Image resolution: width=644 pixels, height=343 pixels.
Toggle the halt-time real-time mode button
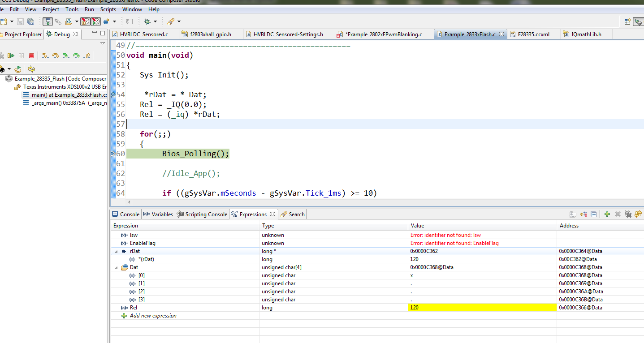(85, 21)
